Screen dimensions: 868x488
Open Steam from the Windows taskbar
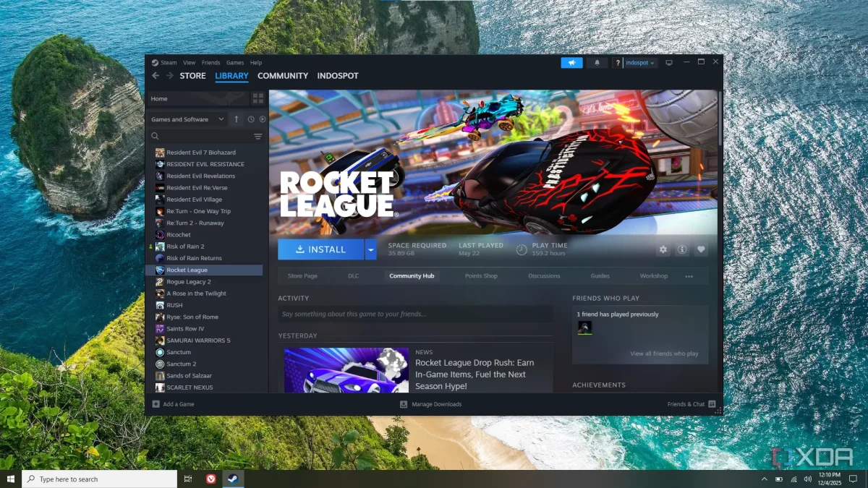233,479
